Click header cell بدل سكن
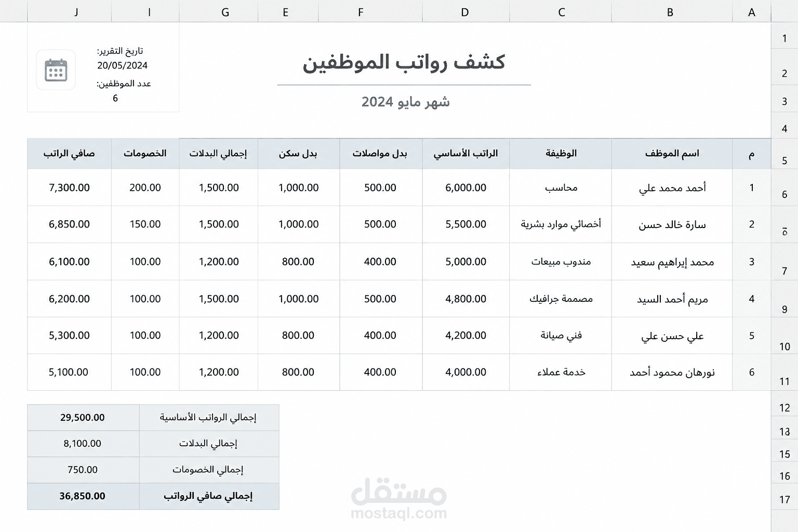798x532 pixels. coord(298,153)
